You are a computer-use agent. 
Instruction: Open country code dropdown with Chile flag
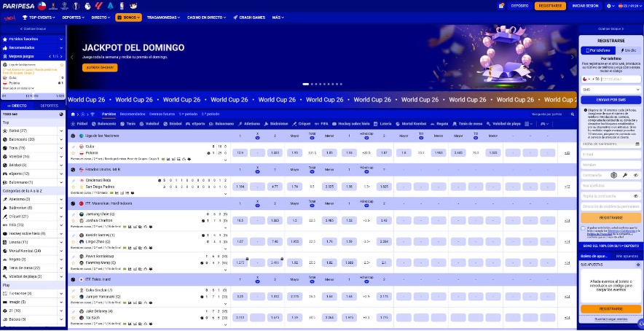pyautogui.click(x=586, y=79)
